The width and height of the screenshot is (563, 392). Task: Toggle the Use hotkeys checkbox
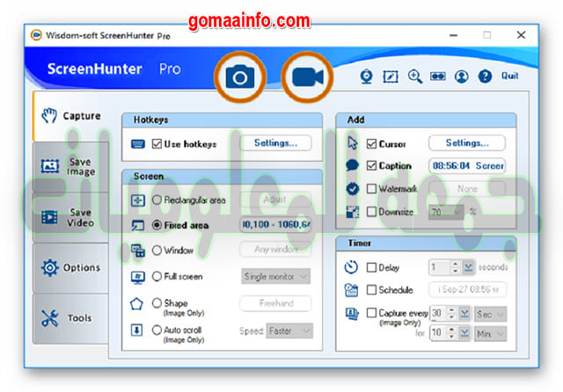[x=157, y=144]
